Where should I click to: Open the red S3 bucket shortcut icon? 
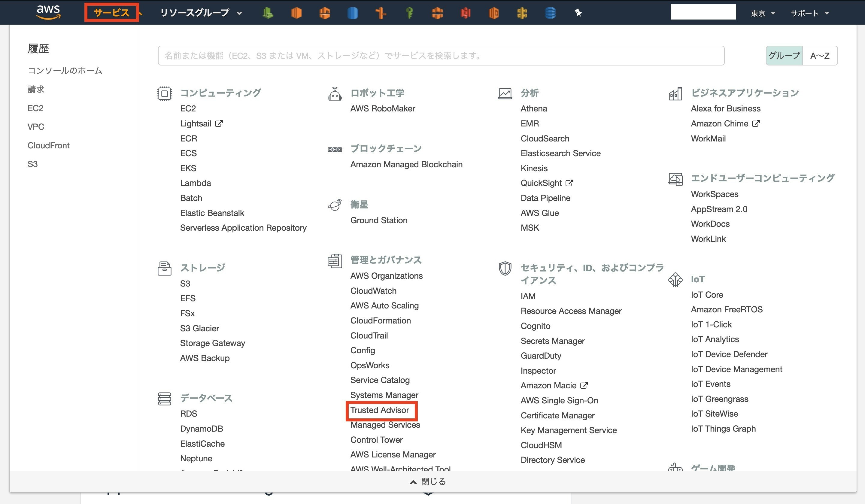(x=466, y=13)
